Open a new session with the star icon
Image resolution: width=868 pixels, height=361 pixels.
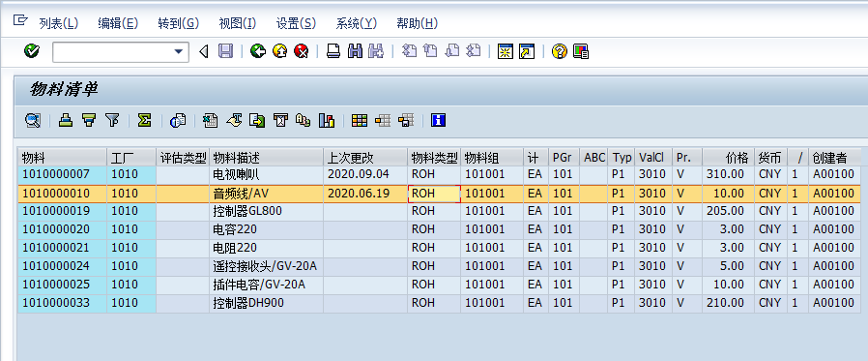[505, 52]
